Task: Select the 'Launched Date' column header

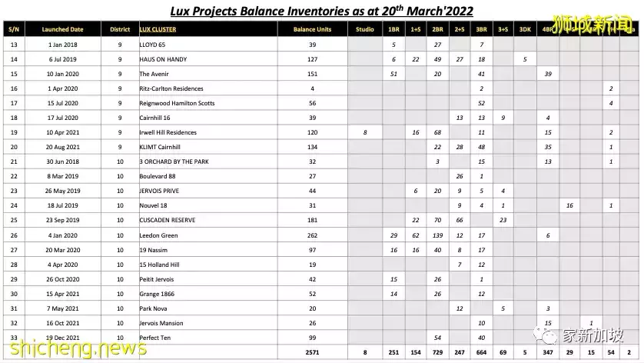Action: 62,29
